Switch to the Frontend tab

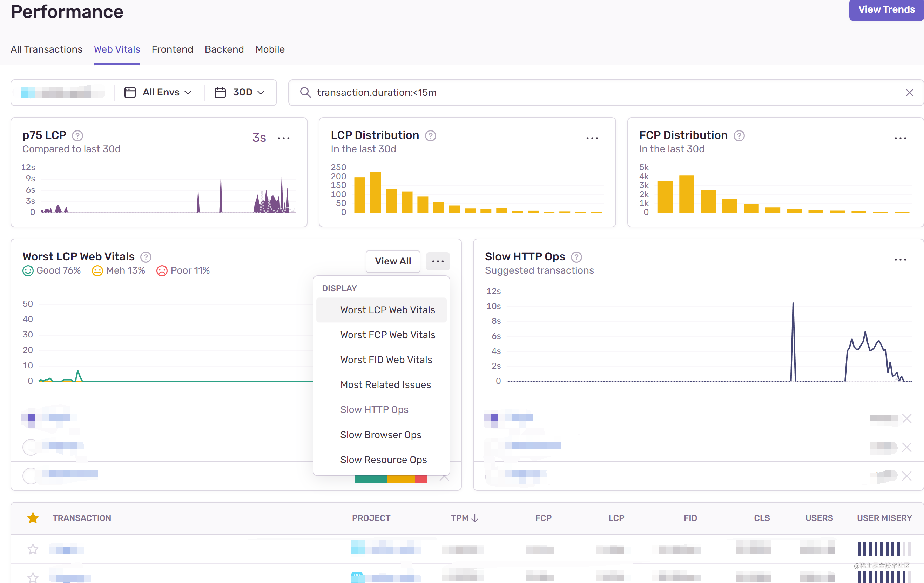172,49
